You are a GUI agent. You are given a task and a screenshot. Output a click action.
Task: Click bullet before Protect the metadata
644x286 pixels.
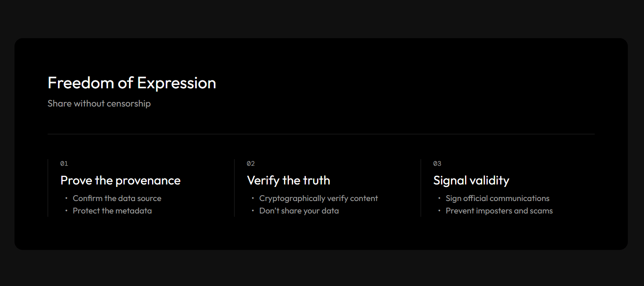pyautogui.click(x=66, y=211)
